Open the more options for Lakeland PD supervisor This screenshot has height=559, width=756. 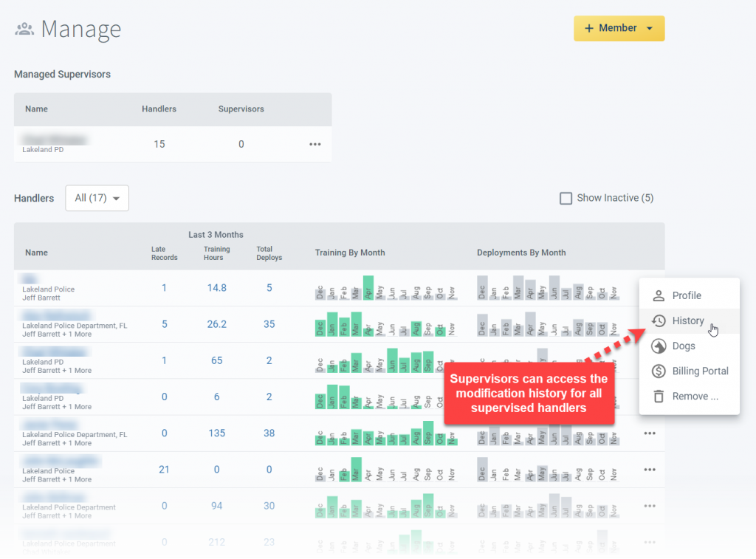click(315, 144)
